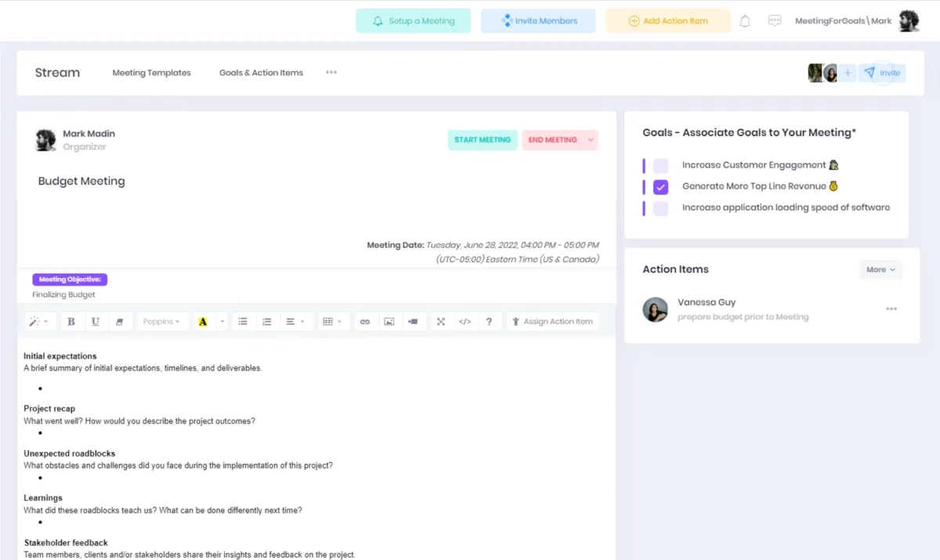Open the Goals & Action Items tab
Image resolution: width=940 pixels, height=560 pixels.
coord(261,73)
